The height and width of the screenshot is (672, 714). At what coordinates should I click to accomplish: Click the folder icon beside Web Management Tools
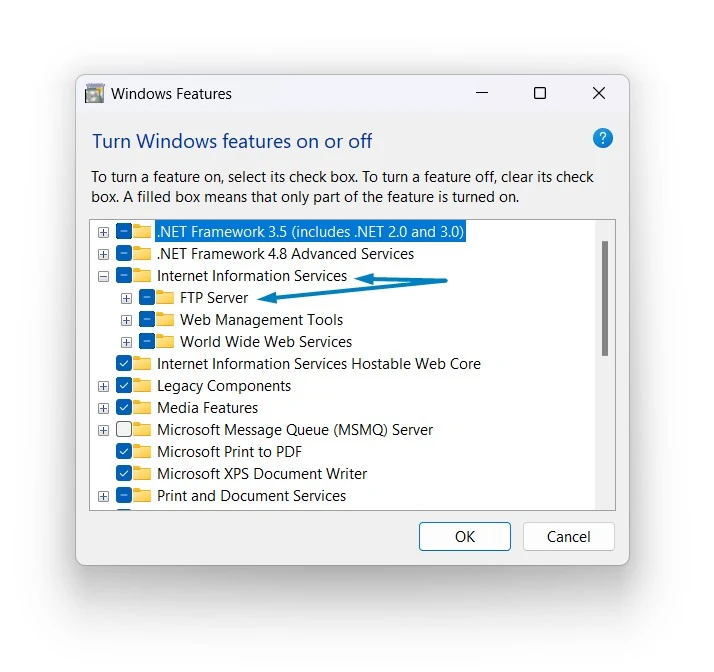coord(165,320)
